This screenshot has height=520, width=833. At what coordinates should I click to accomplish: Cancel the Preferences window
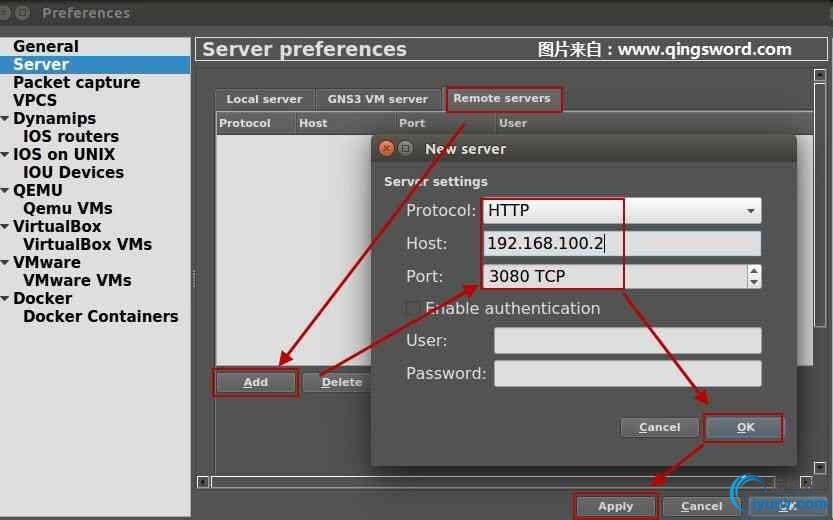[x=702, y=507]
